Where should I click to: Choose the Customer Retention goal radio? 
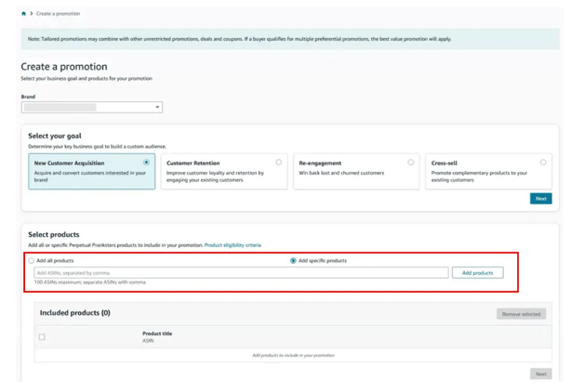click(x=279, y=163)
